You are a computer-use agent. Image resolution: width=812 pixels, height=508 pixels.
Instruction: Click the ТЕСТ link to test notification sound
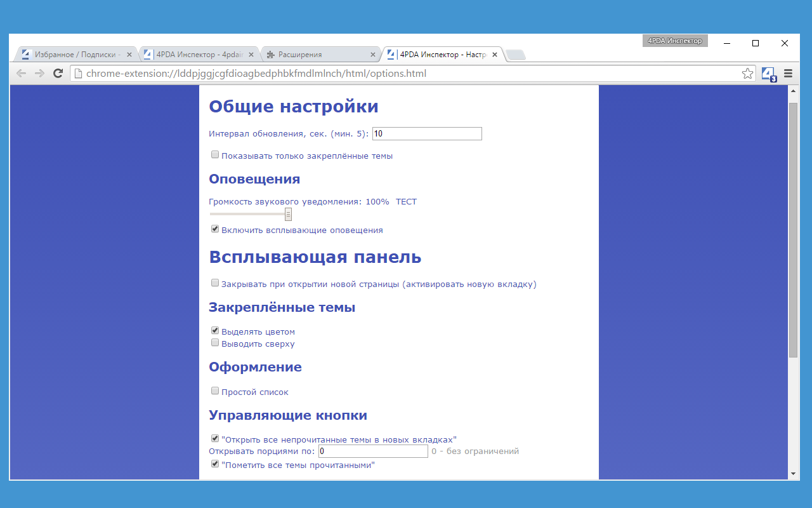coord(406,201)
